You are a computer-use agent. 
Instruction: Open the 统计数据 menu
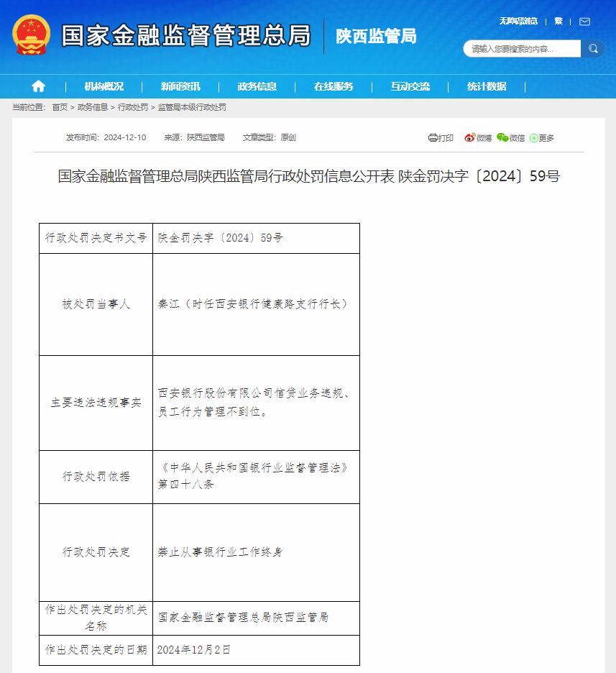(487, 87)
